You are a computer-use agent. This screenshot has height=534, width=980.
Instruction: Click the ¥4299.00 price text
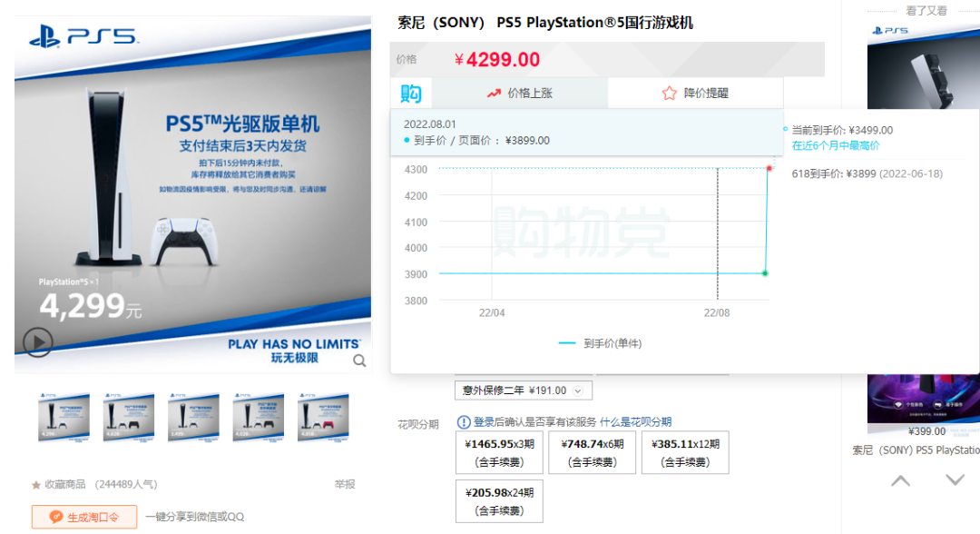tap(497, 59)
